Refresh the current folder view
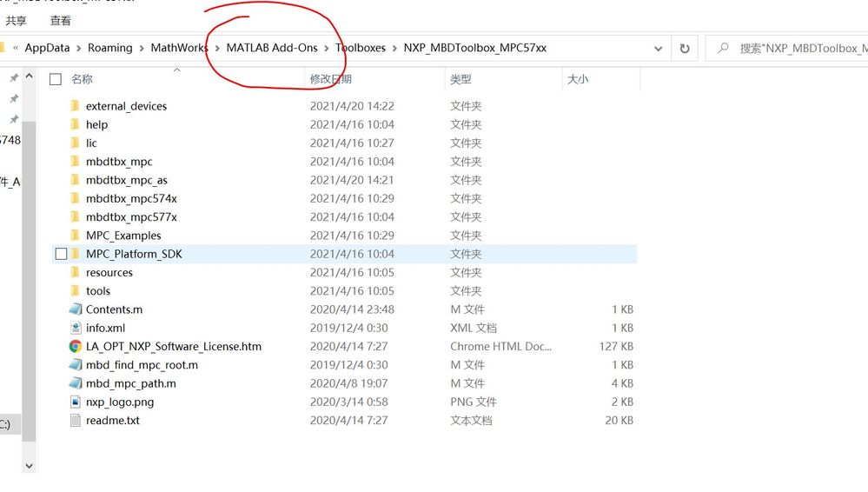Screen dimensions: 868x492 tap(685, 48)
